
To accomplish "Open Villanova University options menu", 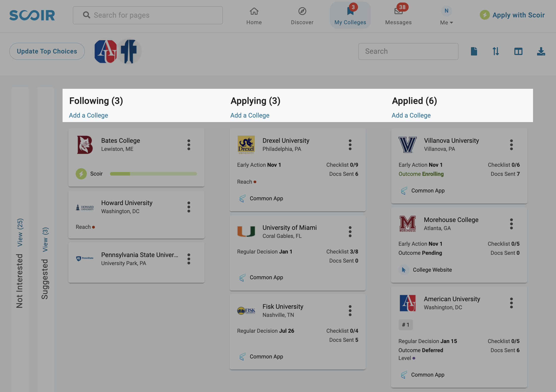I will pos(511,145).
